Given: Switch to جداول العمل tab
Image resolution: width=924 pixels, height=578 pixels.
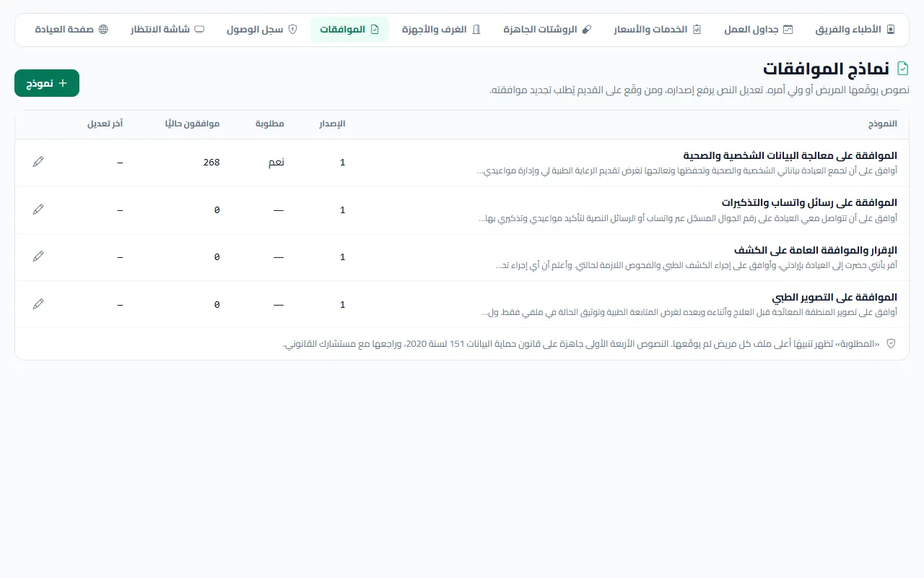Looking at the screenshot, I should [759, 30].
